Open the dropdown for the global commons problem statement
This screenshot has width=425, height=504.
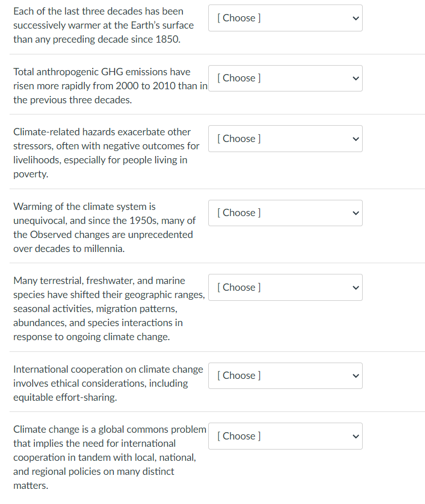pyautogui.click(x=285, y=436)
